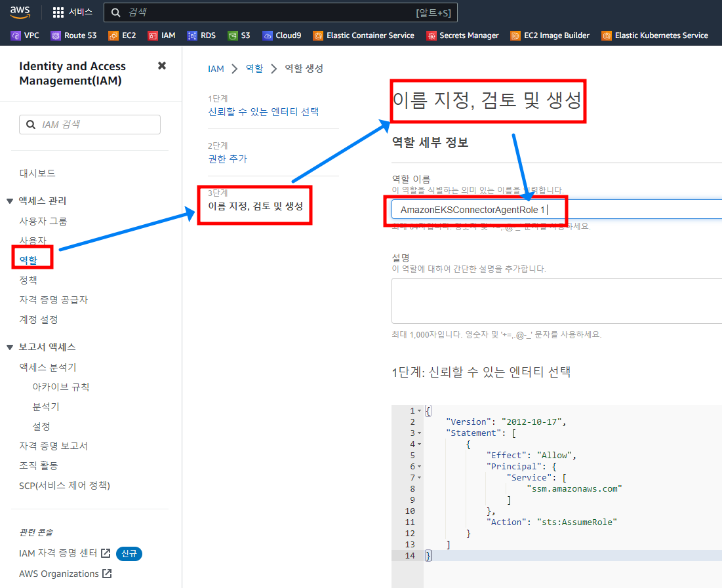Open 액세스 분석기 in the sidebar
722x588 pixels.
tap(47, 367)
